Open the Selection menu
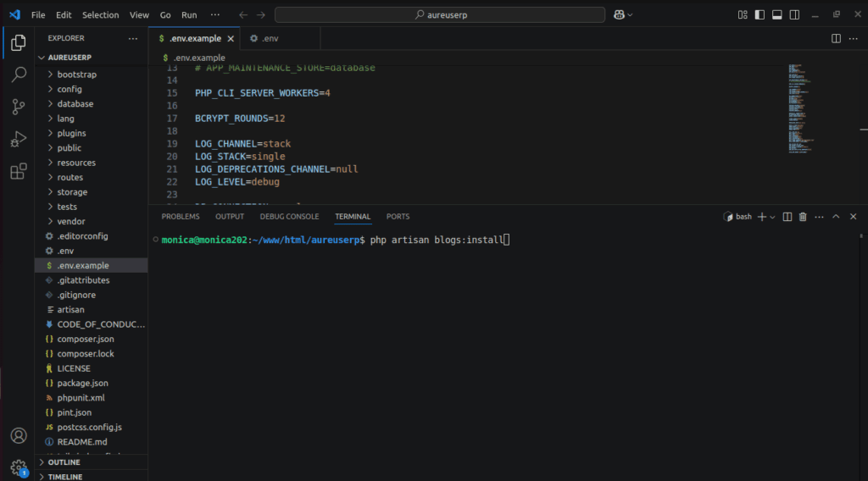Screen dimensions: 868x481 click(100, 15)
